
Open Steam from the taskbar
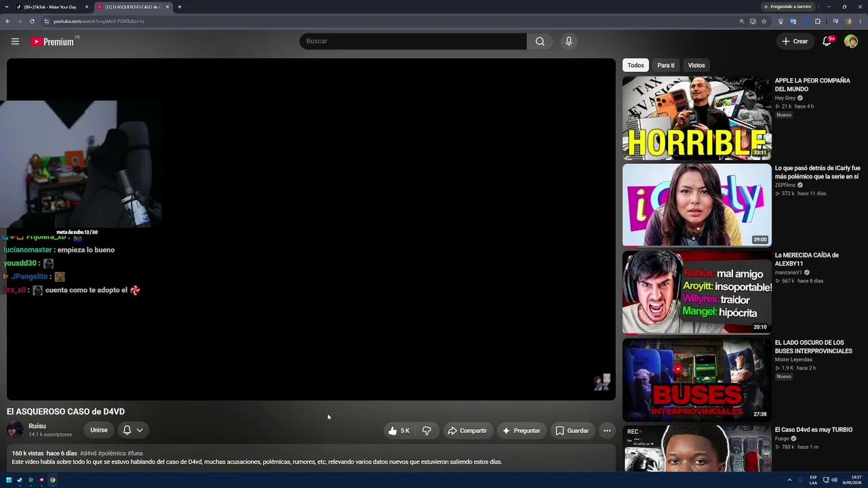tap(20, 480)
